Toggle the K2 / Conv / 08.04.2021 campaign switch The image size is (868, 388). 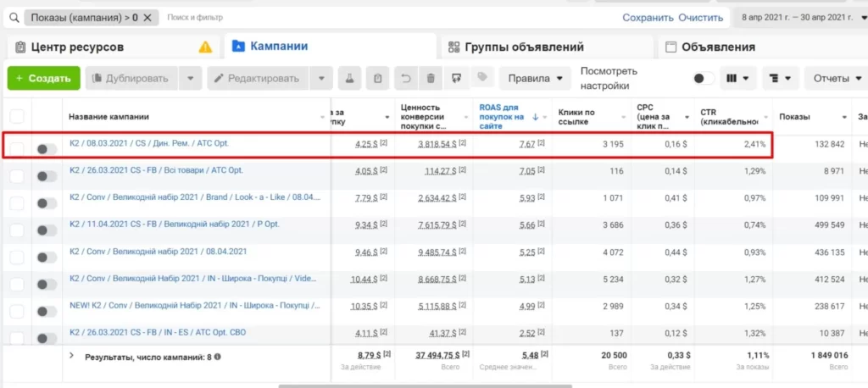[x=47, y=258]
